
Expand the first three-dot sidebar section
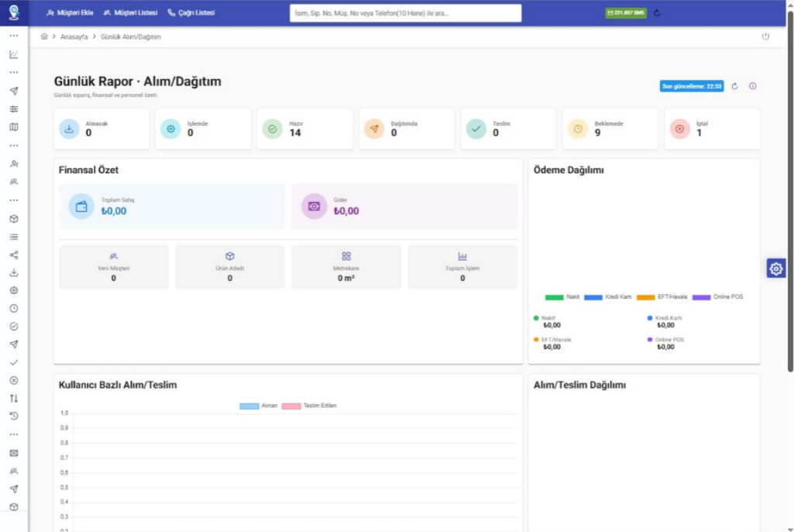tap(14, 36)
